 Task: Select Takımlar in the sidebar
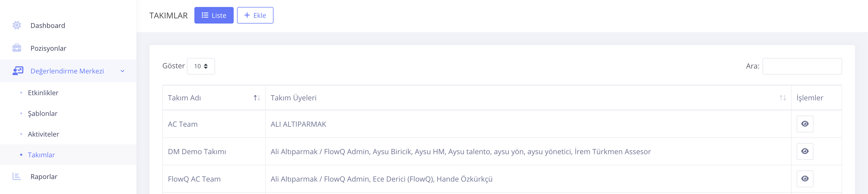point(41,155)
